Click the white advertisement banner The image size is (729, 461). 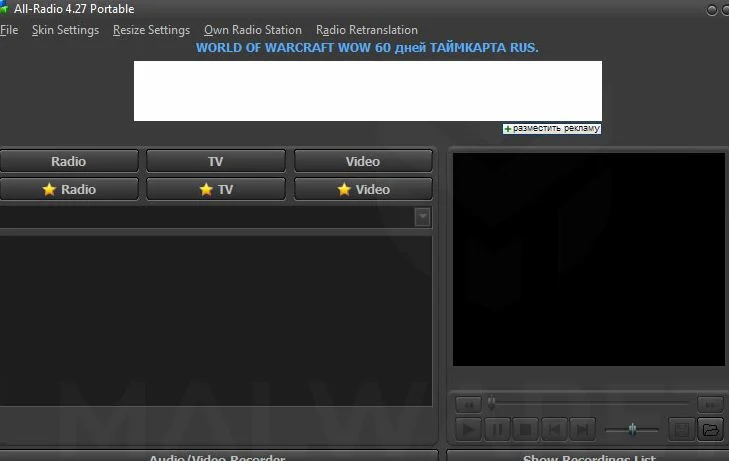point(368,91)
